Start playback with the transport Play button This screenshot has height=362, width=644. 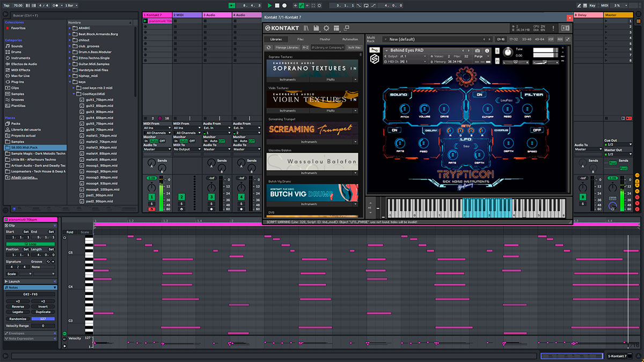pyautogui.click(x=270, y=5)
